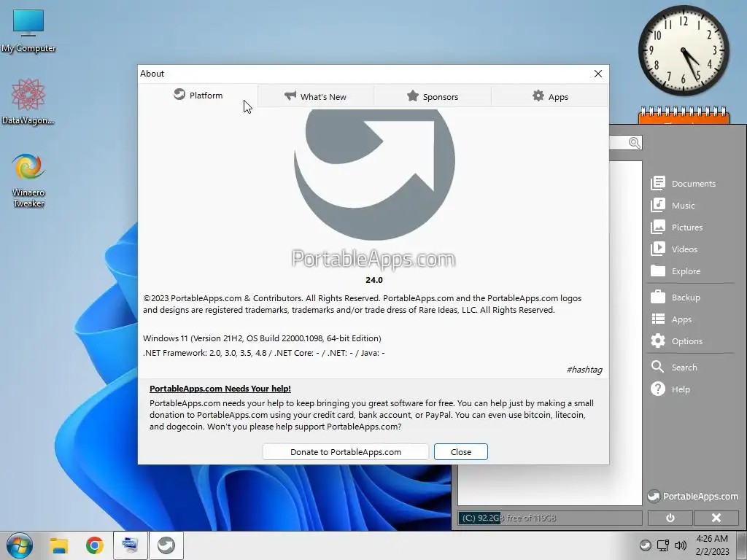Click the search magnifier in menu search box
This screenshot has width=747, height=560.
pos(634,143)
